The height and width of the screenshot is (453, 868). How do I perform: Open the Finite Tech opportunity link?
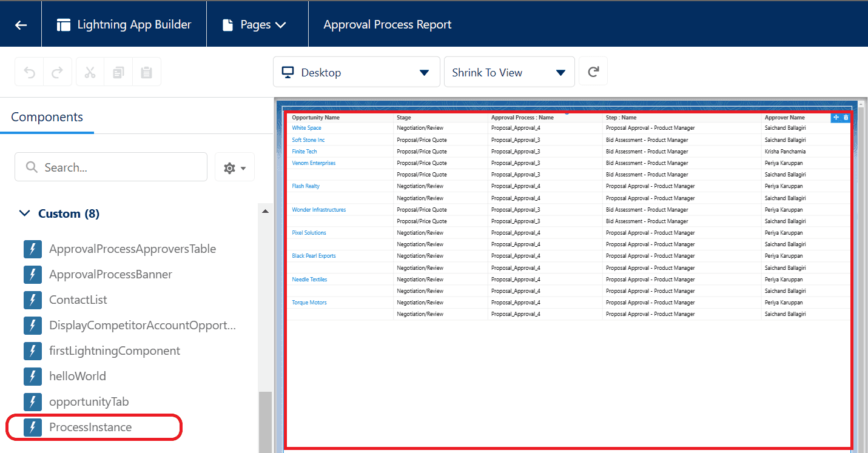coord(304,152)
